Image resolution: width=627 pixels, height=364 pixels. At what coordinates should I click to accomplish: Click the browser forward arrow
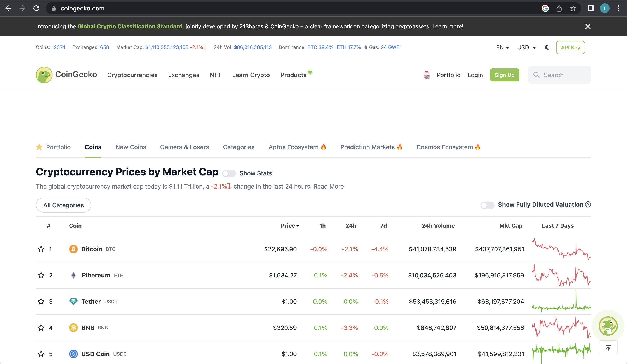click(x=22, y=9)
